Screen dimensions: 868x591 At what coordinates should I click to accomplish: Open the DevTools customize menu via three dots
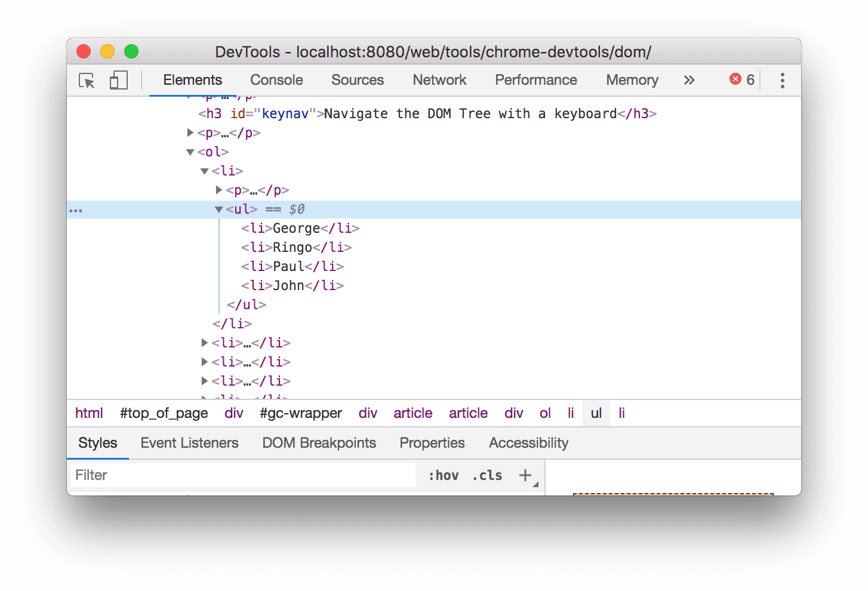point(782,80)
